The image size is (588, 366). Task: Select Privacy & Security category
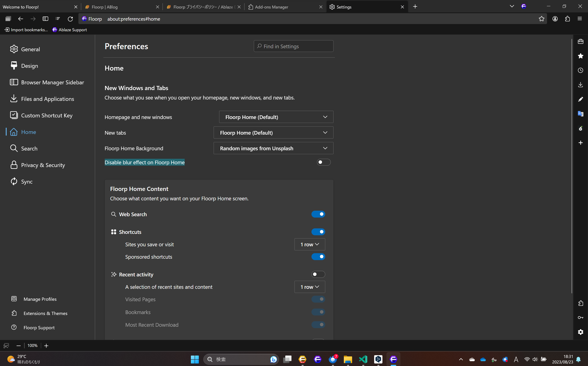pyautogui.click(x=37, y=165)
